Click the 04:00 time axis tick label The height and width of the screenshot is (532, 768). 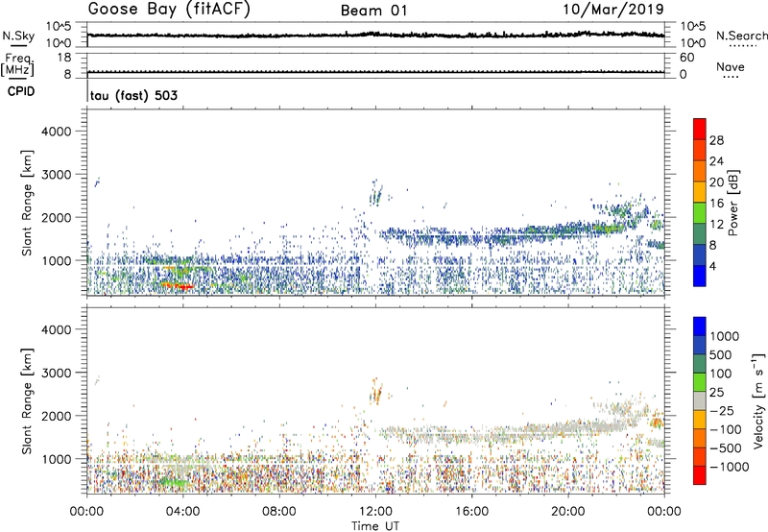click(x=183, y=512)
